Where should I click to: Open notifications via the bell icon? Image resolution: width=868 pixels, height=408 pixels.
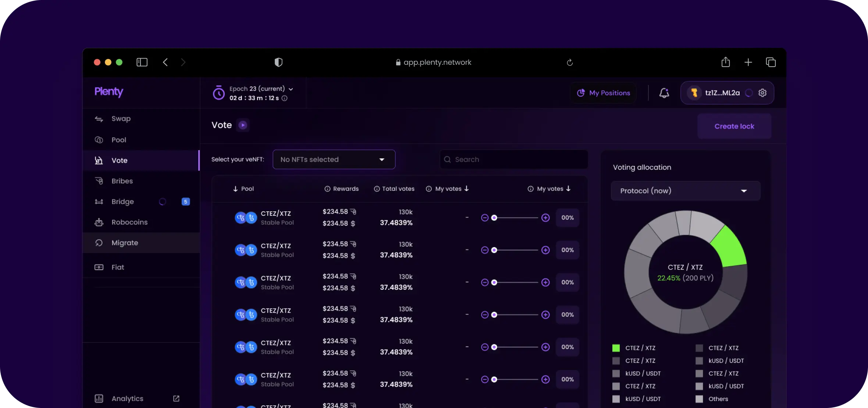pyautogui.click(x=664, y=93)
